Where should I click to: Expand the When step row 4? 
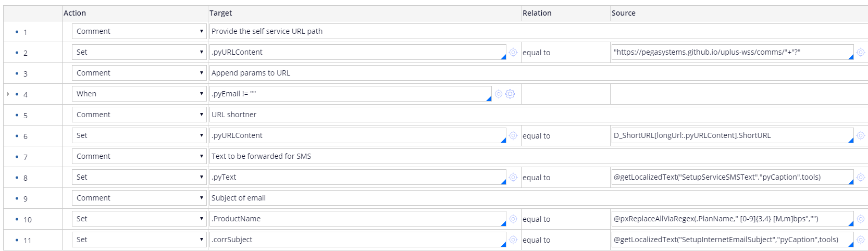[x=8, y=94]
